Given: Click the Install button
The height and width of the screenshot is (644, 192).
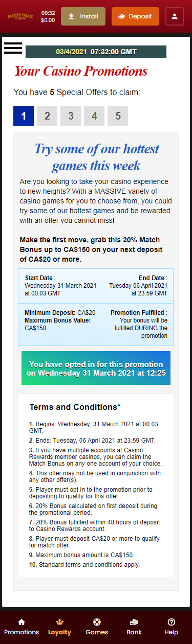Looking at the screenshot, I should pyautogui.click(x=83, y=16).
